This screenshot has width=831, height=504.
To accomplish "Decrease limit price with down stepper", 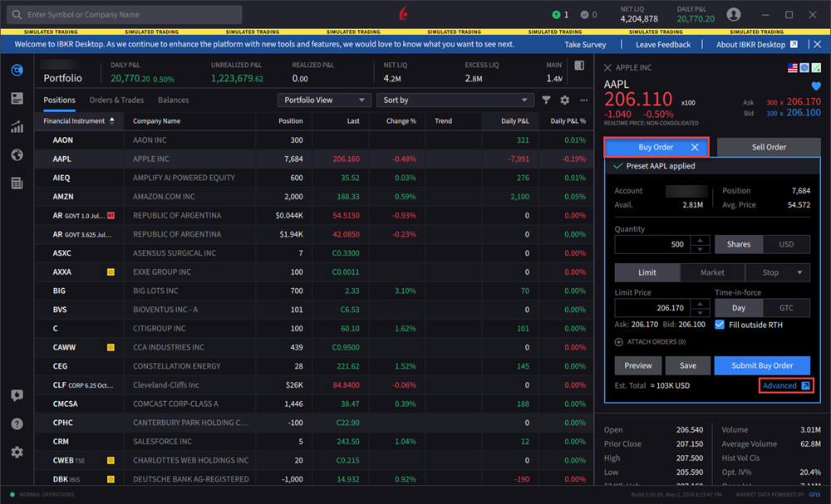I will click(x=700, y=312).
